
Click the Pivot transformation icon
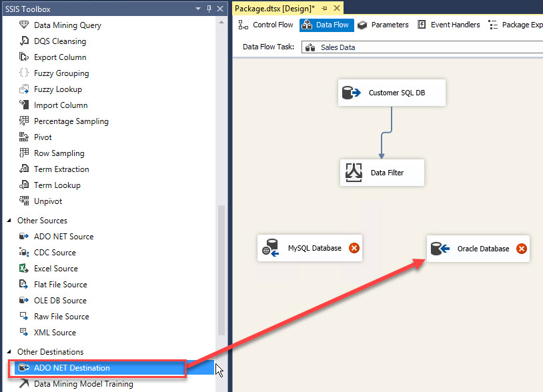coord(24,137)
